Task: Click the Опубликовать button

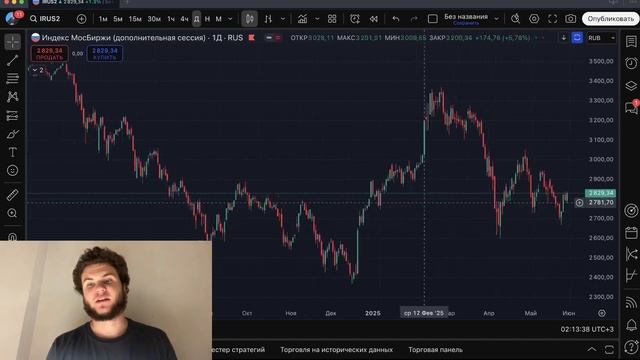Action: (611, 19)
